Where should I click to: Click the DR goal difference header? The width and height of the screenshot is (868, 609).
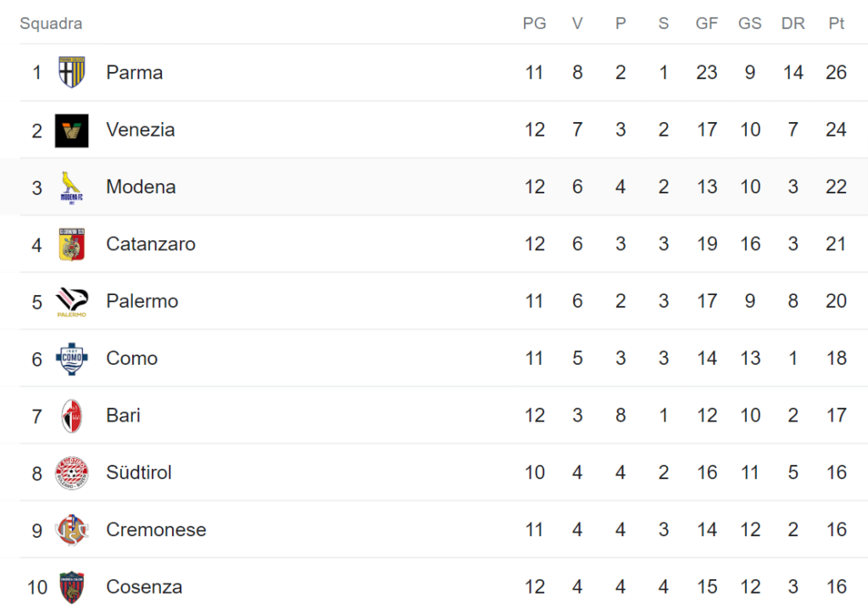793,23
